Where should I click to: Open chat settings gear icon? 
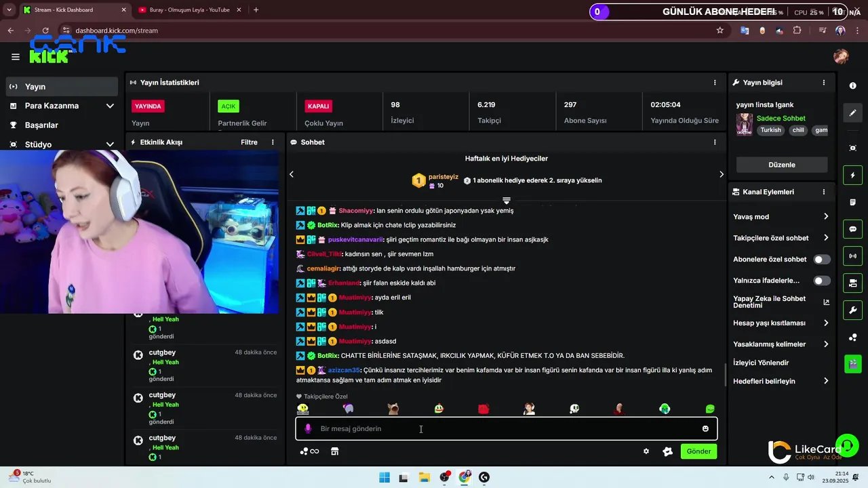pyautogui.click(x=646, y=451)
